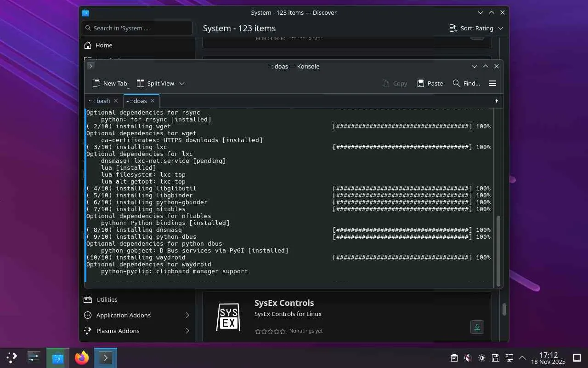Open the SysEx Controls app title

pyautogui.click(x=284, y=303)
